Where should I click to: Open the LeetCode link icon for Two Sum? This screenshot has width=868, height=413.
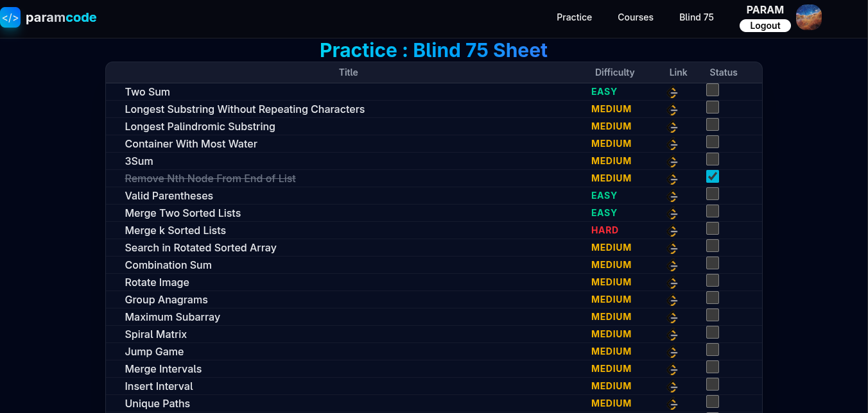click(673, 93)
